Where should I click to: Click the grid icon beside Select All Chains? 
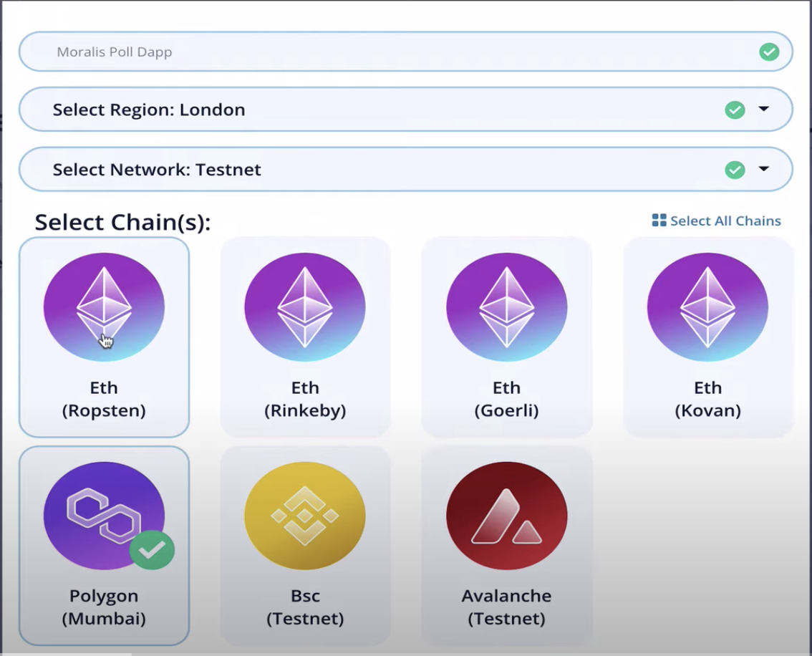[x=659, y=221]
